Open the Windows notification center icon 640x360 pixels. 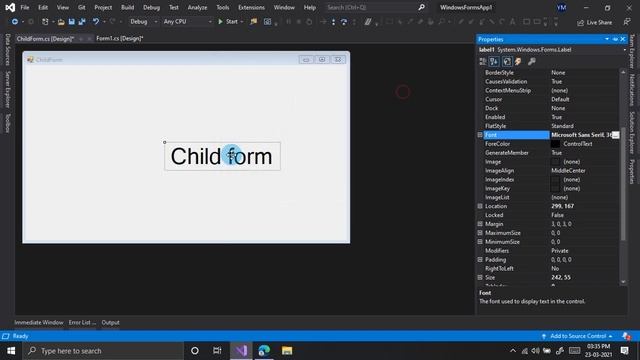624,351
